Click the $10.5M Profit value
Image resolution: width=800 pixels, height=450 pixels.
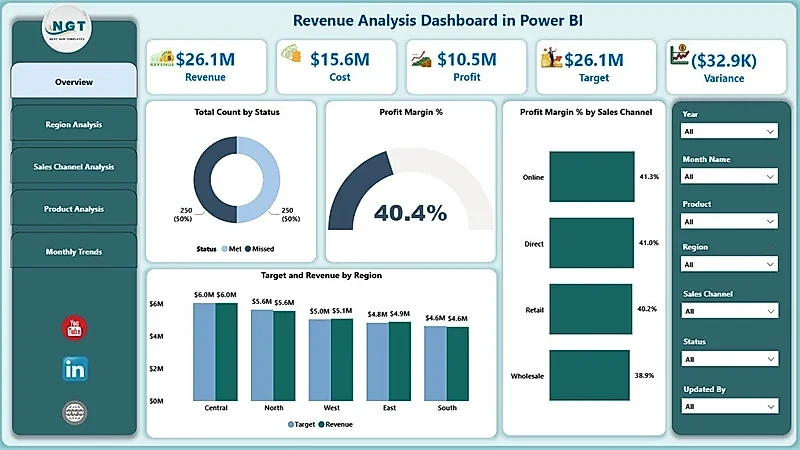point(467,59)
